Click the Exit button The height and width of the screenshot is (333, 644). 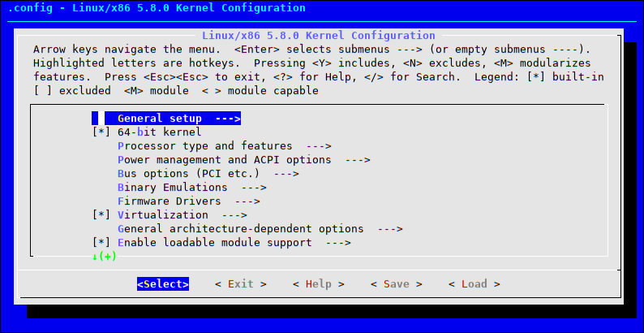[241, 284]
